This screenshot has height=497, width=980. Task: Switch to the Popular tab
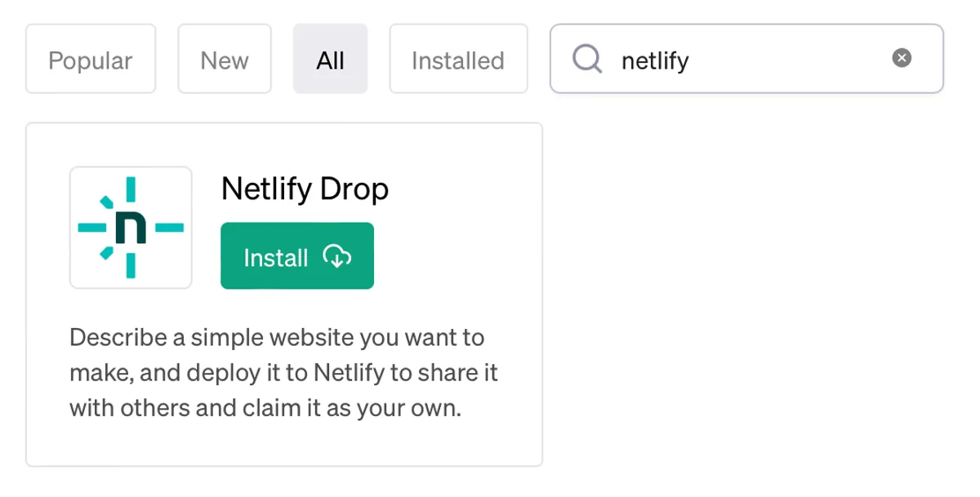[x=90, y=59]
